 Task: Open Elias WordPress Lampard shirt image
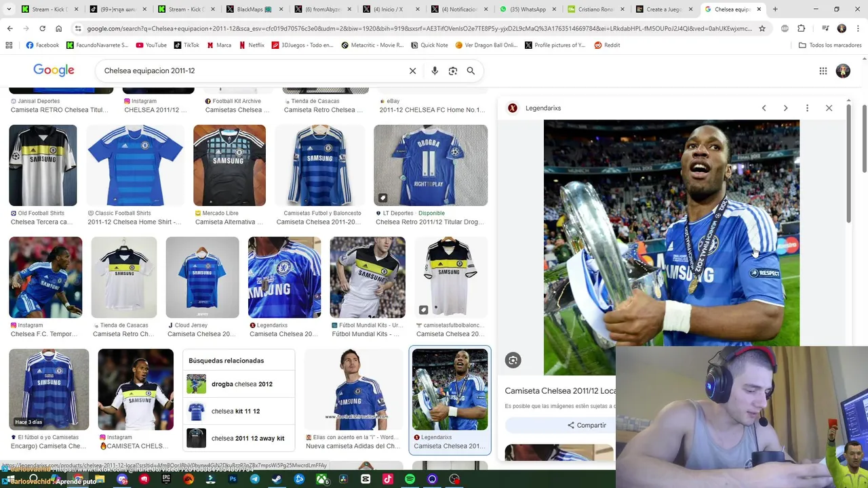click(353, 390)
